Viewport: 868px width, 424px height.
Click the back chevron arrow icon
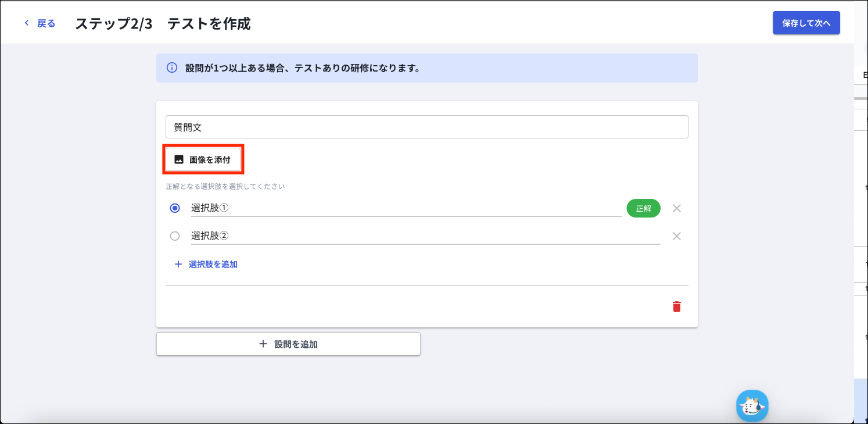click(x=26, y=23)
